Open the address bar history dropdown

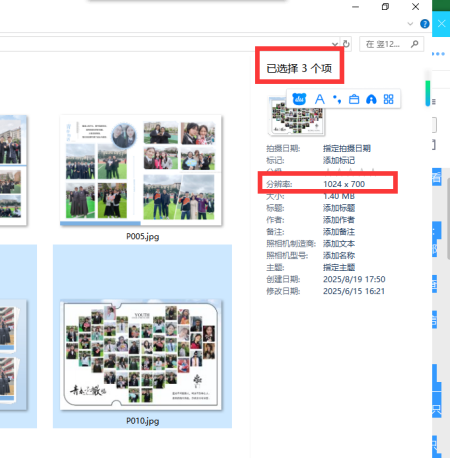pyautogui.click(x=335, y=44)
